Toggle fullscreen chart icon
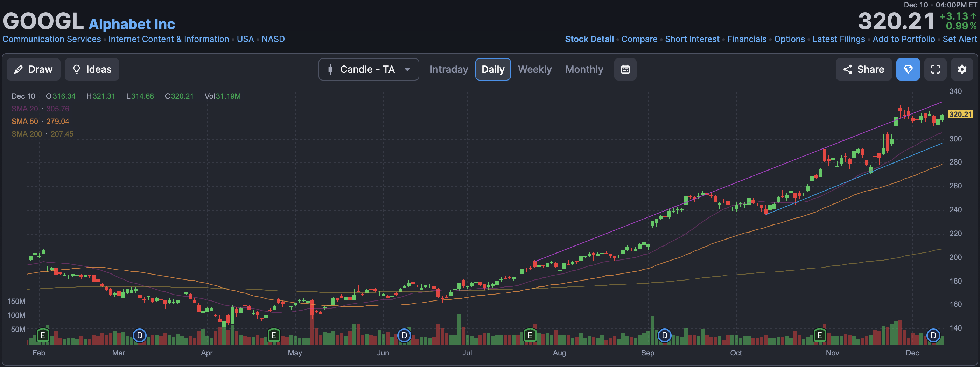 click(935, 69)
